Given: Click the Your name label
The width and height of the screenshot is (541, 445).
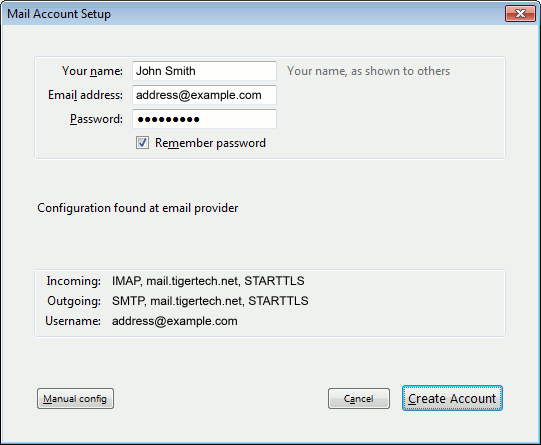Looking at the screenshot, I should [92, 71].
